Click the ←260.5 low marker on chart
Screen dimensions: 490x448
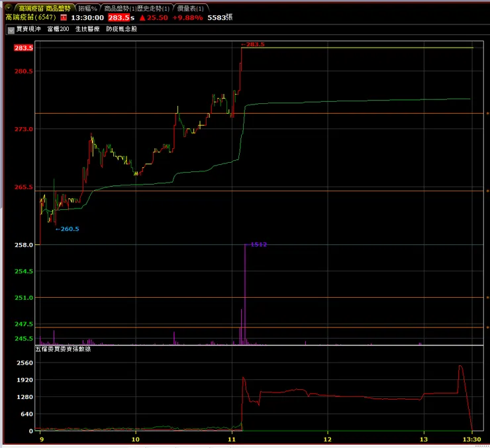click(x=67, y=229)
